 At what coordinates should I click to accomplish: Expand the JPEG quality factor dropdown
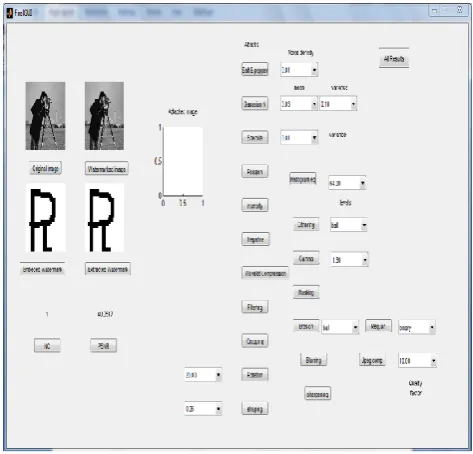click(x=417, y=361)
